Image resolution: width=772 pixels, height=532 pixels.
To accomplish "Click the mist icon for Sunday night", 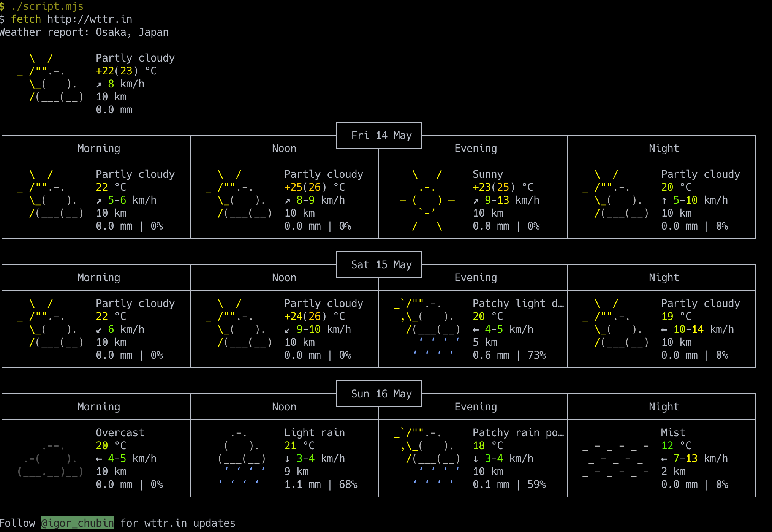I will [615, 459].
